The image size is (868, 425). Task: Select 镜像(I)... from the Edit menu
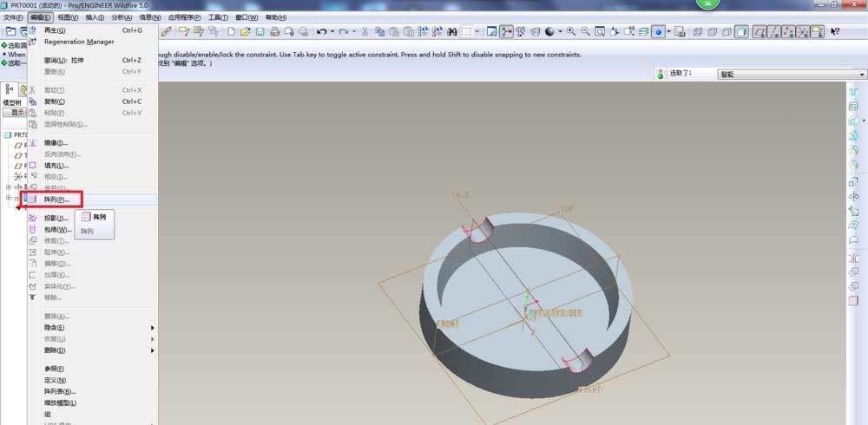click(56, 143)
